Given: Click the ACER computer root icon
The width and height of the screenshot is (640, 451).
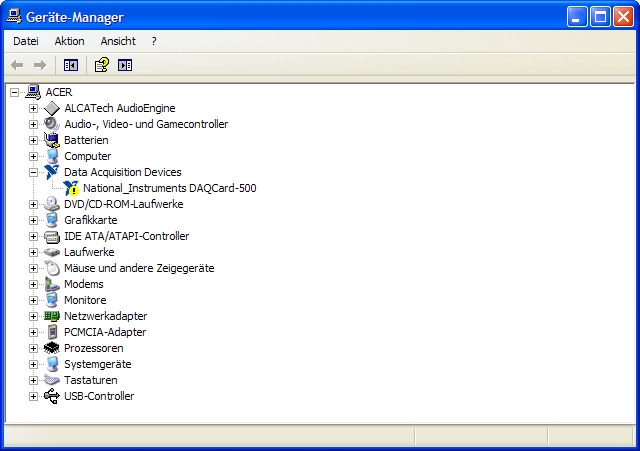Looking at the screenshot, I should [x=33, y=92].
